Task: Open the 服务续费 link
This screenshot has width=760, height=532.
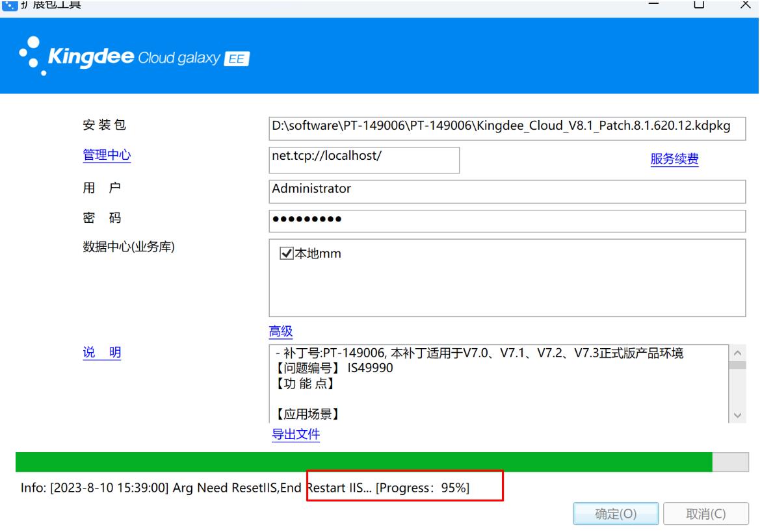Action: (674, 158)
